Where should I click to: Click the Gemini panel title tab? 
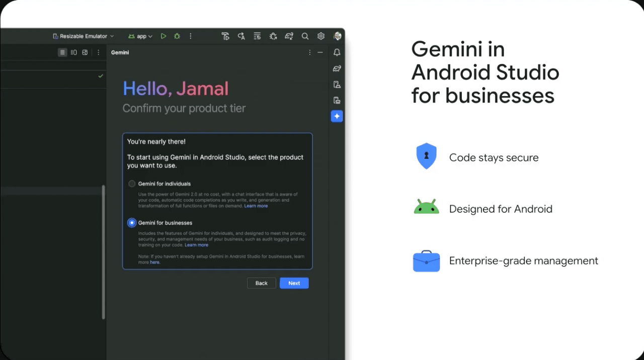[x=120, y=52]
